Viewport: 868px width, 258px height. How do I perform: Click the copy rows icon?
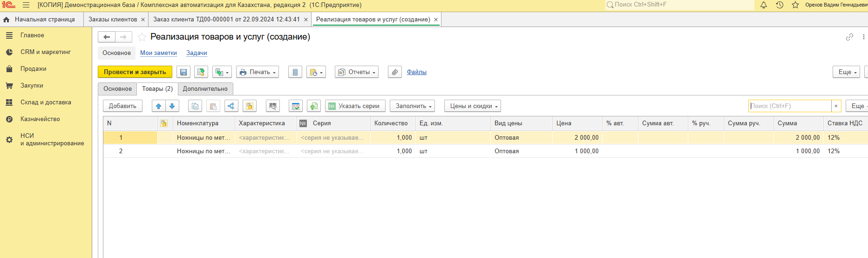tap(195, 106)
